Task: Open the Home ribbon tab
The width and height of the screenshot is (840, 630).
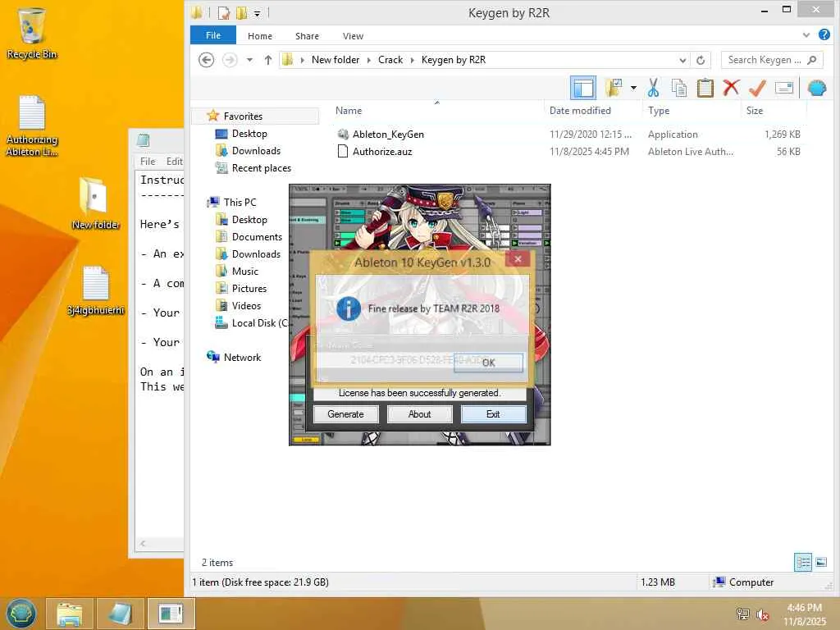Action: point(260,36)
